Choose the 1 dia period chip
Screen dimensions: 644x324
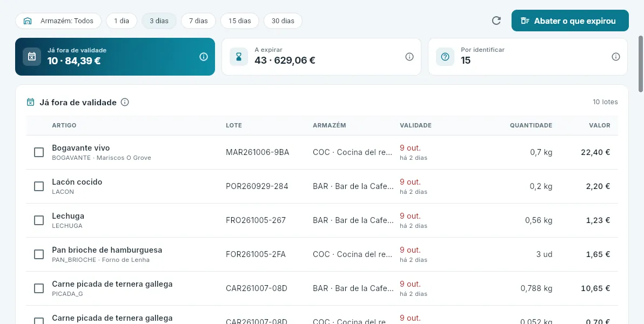122,21
